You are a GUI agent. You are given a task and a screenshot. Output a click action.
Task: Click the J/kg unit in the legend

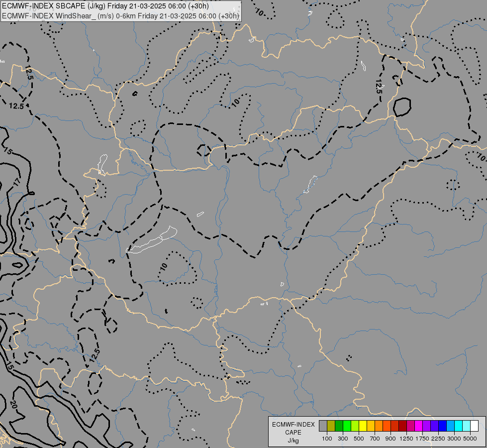tap(293, 441)
